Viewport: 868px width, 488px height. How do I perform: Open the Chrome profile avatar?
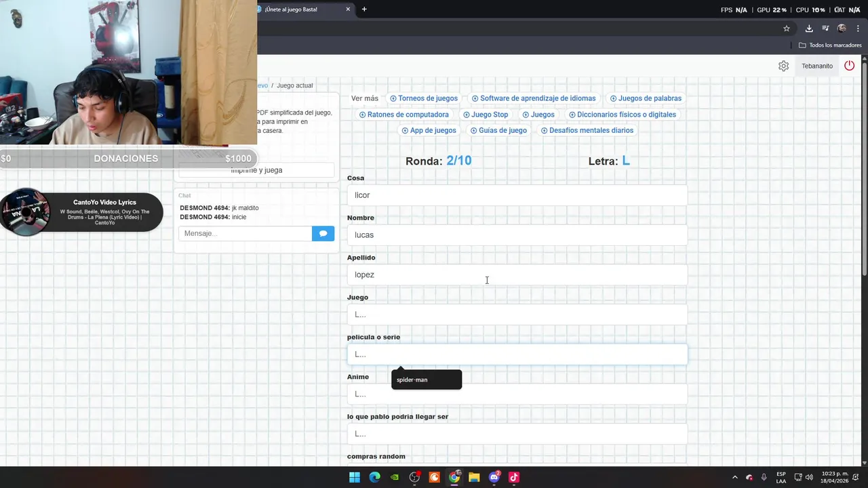[x=842, y=28]
